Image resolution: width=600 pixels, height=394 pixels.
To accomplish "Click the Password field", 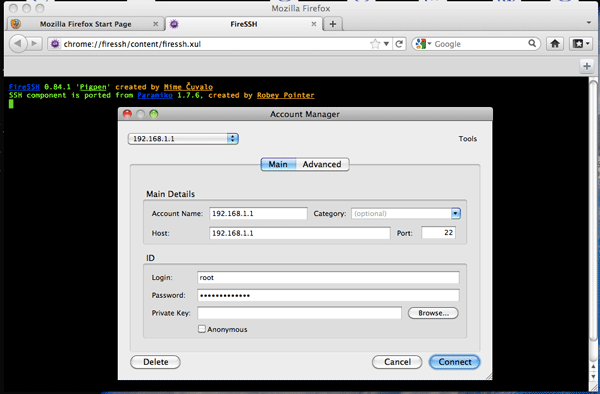I will (328, 295).
